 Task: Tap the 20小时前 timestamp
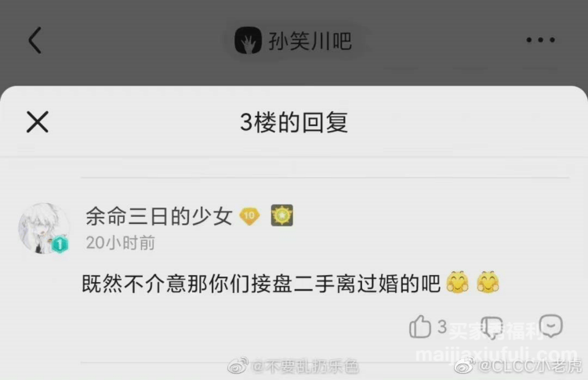pyautogui.click(x=121, y=243)
